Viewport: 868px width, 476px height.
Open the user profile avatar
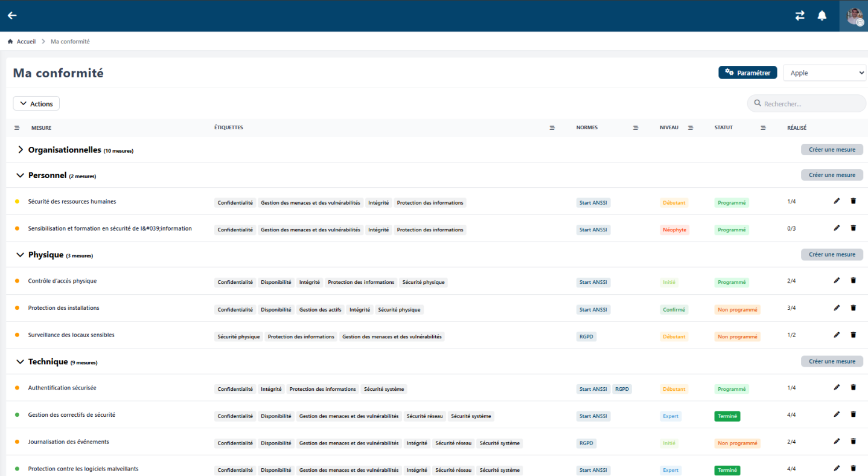[854, 16]
